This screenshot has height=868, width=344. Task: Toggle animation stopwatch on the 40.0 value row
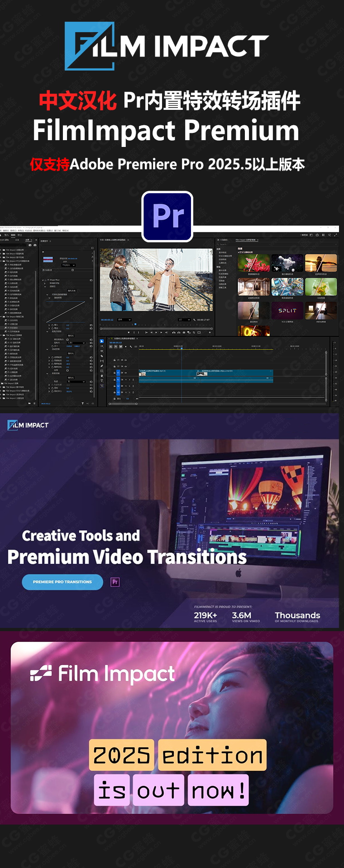click(x=53, y=364)
